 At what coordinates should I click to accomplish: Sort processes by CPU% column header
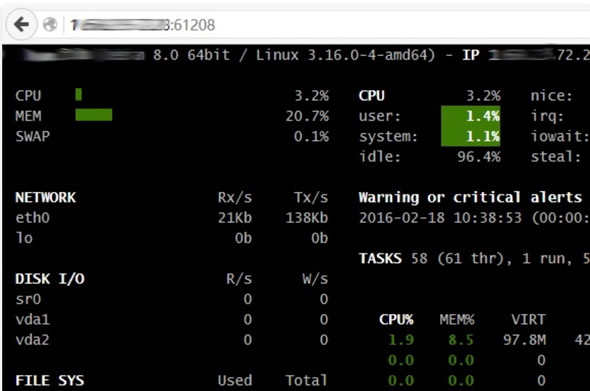point(396,319)
